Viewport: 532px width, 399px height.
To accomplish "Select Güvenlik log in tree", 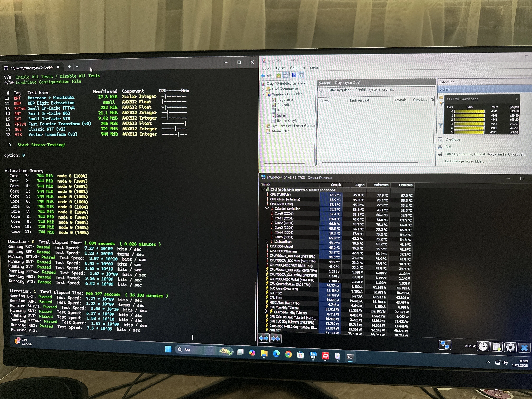I will [x=284, y=105].
